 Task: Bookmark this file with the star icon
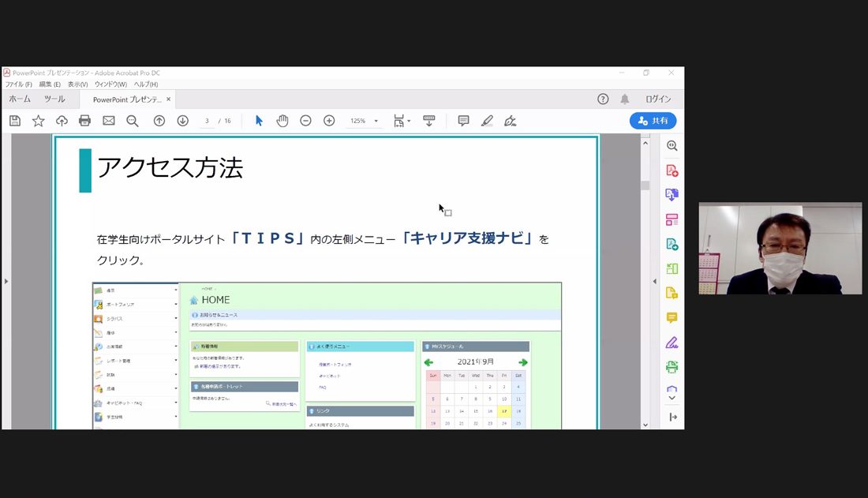(x=38, y=121)
